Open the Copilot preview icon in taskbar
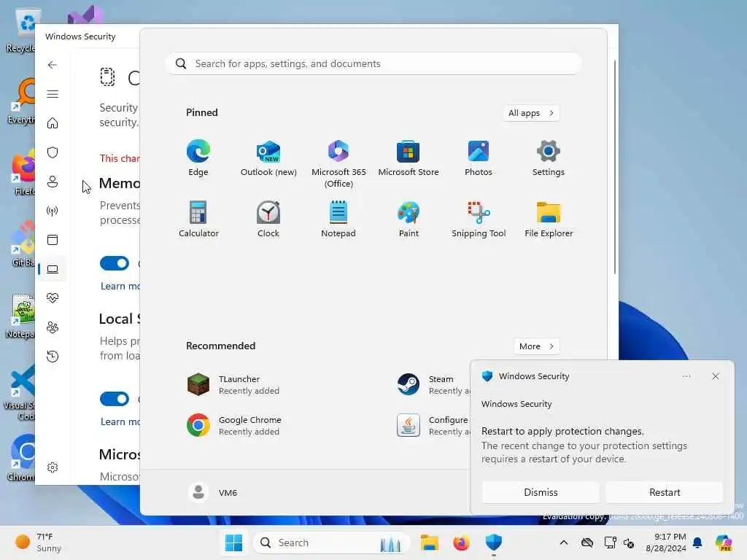Viewport: 747px width, 560px height. [724, 542]
